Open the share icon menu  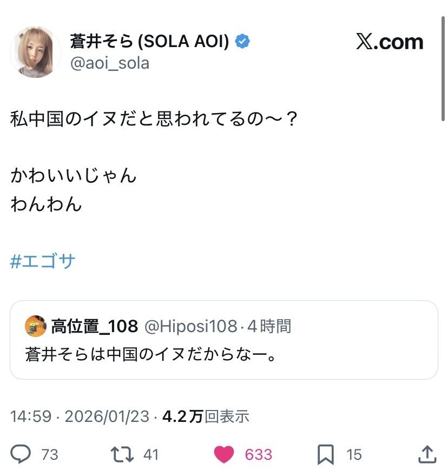pos(427,454)
